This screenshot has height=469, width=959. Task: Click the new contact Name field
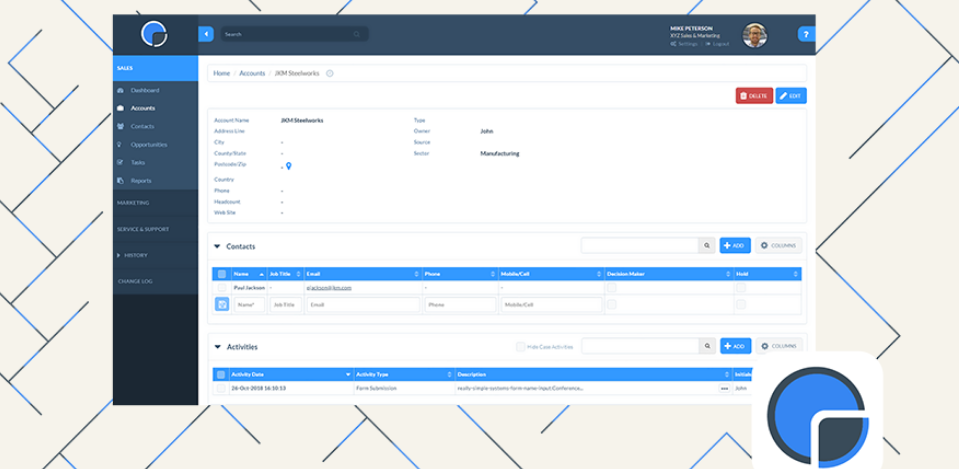(x=250, y=305)
